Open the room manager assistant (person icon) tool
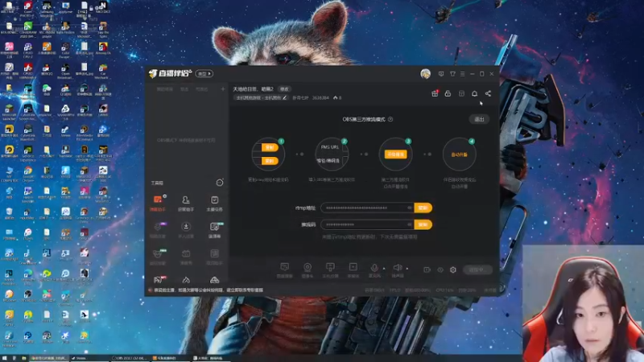 pos(186,204)
